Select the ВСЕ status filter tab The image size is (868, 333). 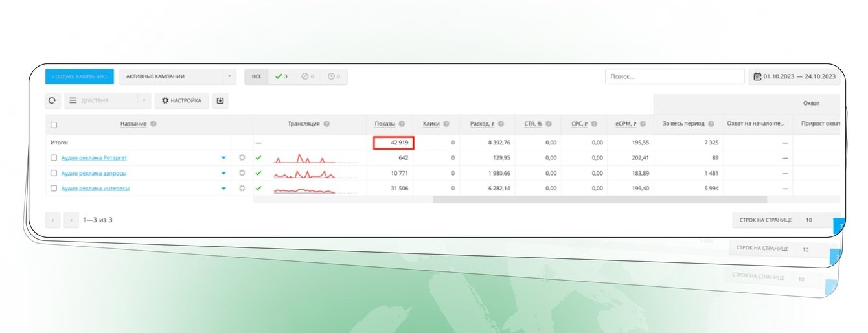(257, 77)
